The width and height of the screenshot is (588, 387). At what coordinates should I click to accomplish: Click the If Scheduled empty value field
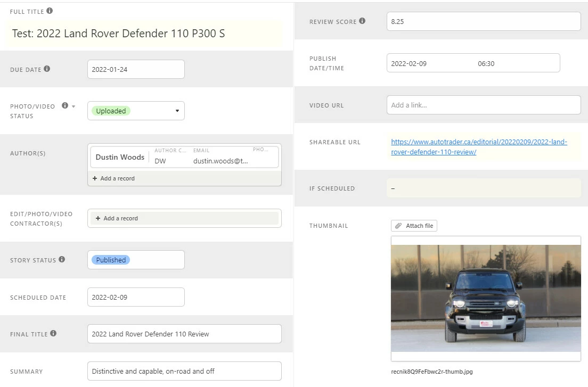484,188
